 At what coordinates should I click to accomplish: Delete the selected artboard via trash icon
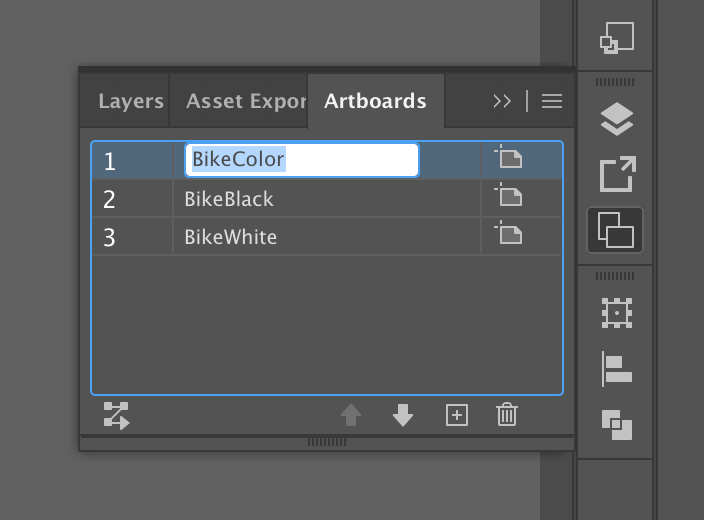tap(507, 415)
